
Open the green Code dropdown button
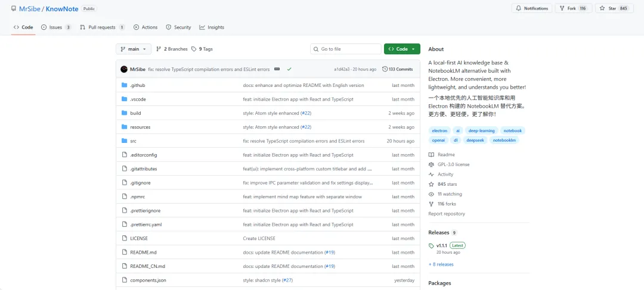(402, 49)
